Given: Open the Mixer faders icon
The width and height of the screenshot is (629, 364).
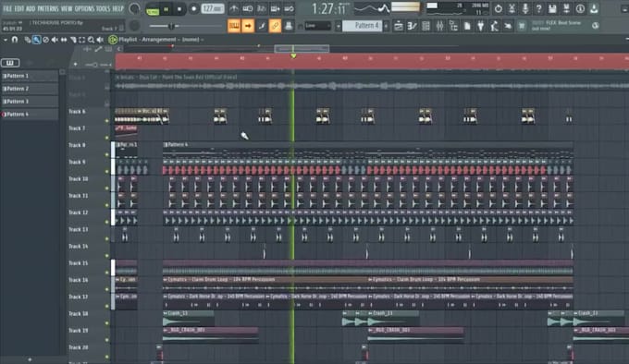Looking at the screenshot, I should (x=439, y=26).
